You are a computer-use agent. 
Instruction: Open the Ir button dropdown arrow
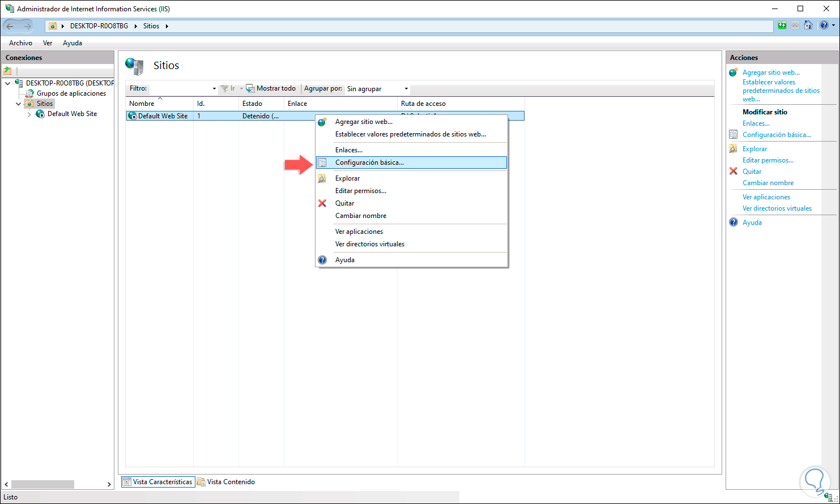point(241,89)
